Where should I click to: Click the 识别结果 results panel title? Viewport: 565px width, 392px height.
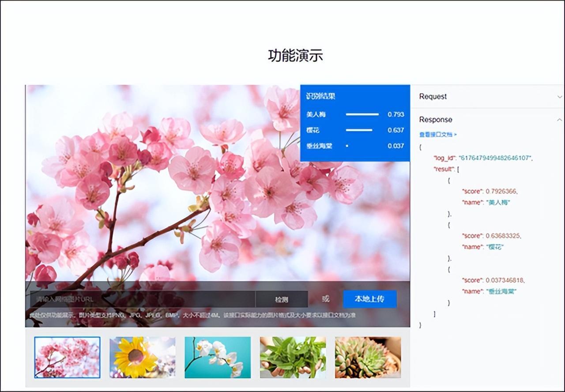click(320, 96)
